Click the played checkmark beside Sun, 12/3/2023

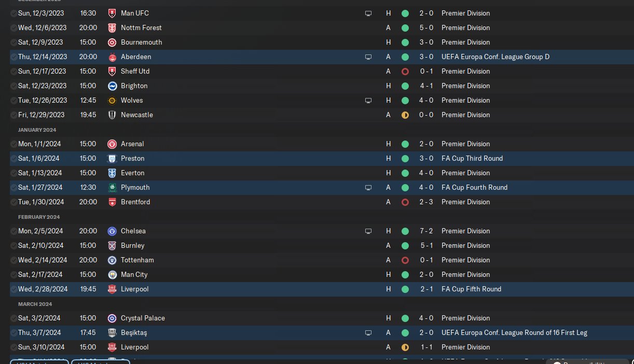(x=13, y=13)
